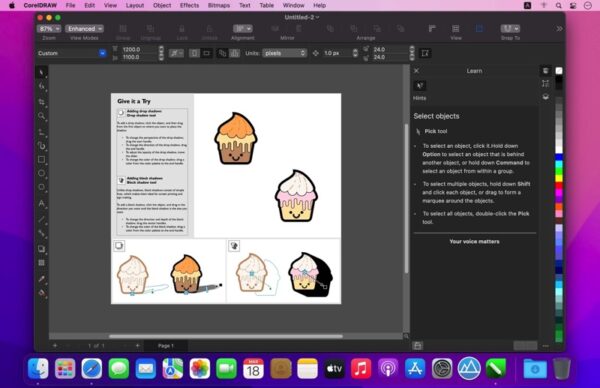This screenshot has height=388, width=600.
Task: Open the File menu
Action: (70, 5)
